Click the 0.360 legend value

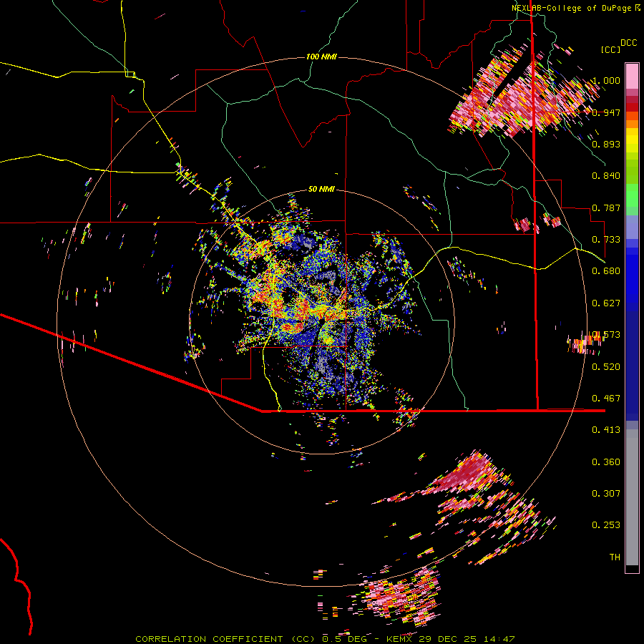pyautogui.click(x=606, y=462)
